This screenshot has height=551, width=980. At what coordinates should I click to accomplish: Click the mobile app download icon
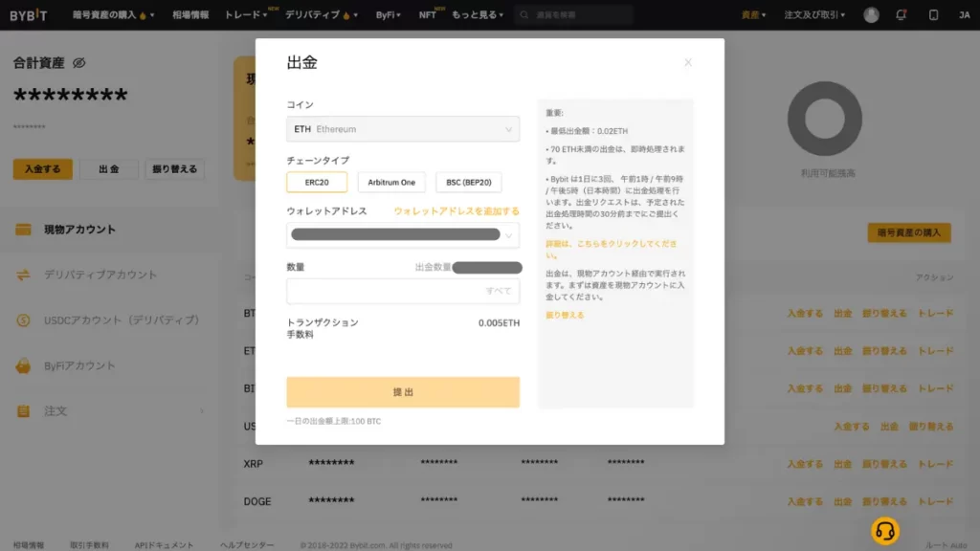coord(933,15)
